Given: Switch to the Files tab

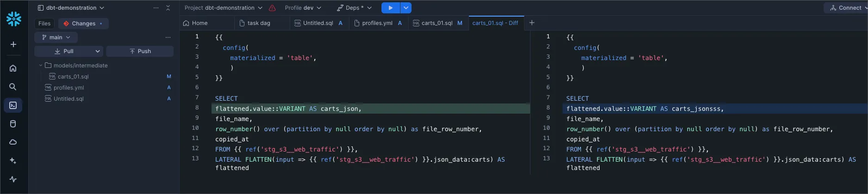Looking at the screenshot, I should [44, 24].
